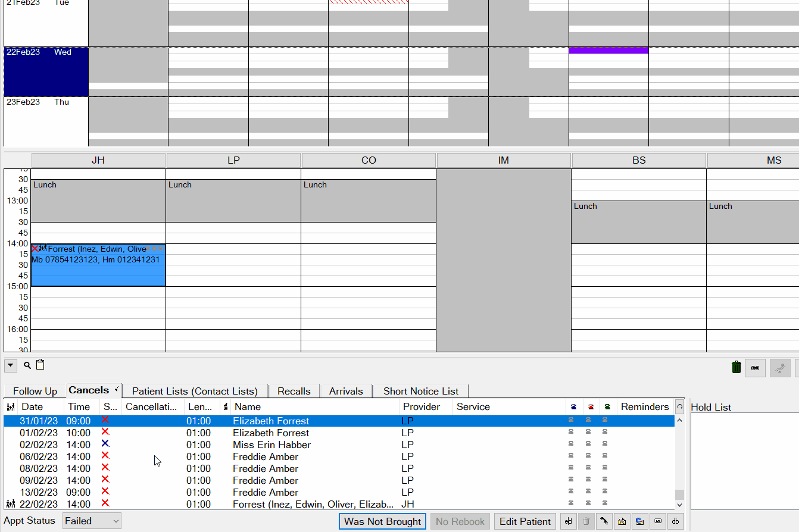Click the 'db' icon button
799x532 pixels.
[675, 521]
